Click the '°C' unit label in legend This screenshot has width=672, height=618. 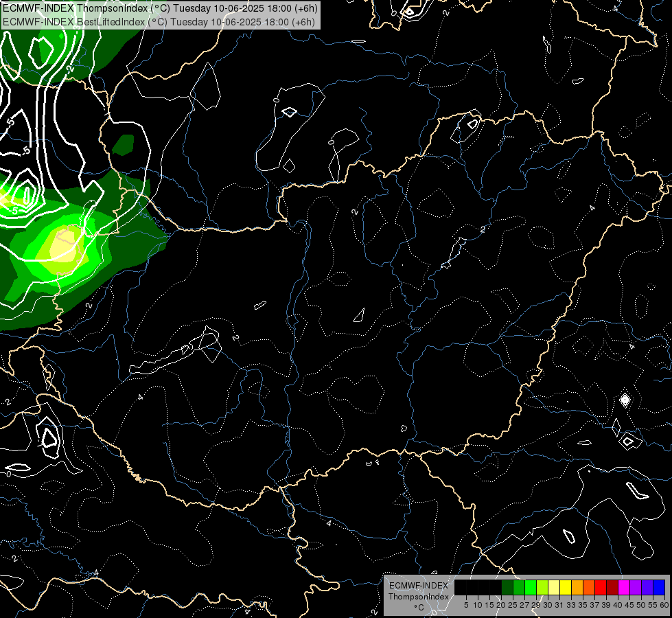point(419,608)
